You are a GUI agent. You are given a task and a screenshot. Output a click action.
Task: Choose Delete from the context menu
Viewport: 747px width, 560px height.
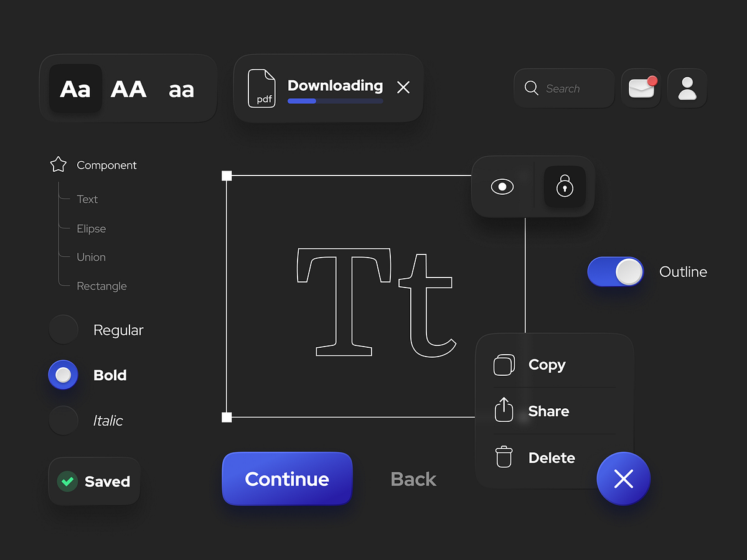[551, 457]
